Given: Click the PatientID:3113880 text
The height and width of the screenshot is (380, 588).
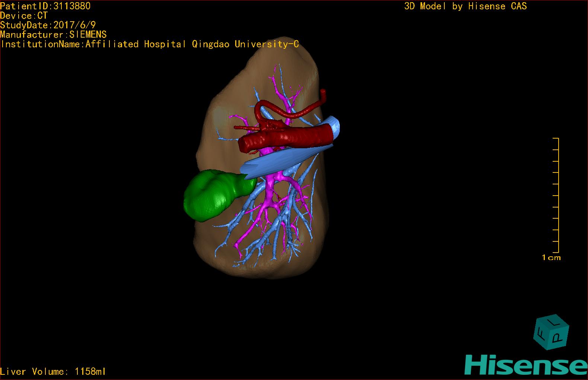Looking at the screenshot, I should [x=45, y=6].
